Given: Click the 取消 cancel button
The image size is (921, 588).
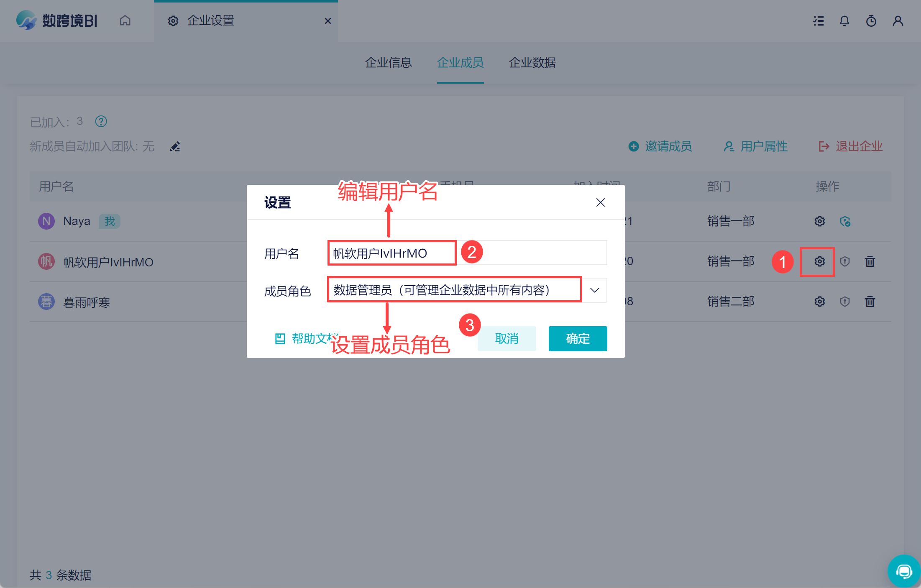Looking at the screenshot, I should pyautogui.click(x=507, y=338).
